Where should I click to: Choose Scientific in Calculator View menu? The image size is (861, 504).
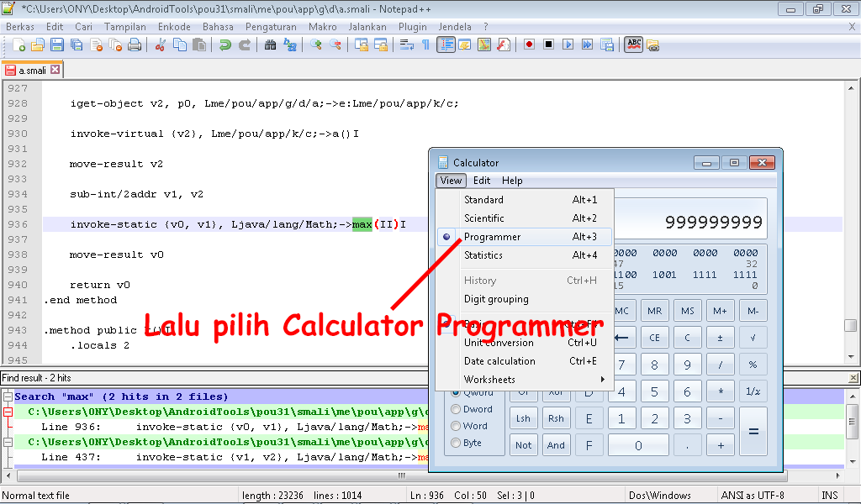tap(525, 218)
